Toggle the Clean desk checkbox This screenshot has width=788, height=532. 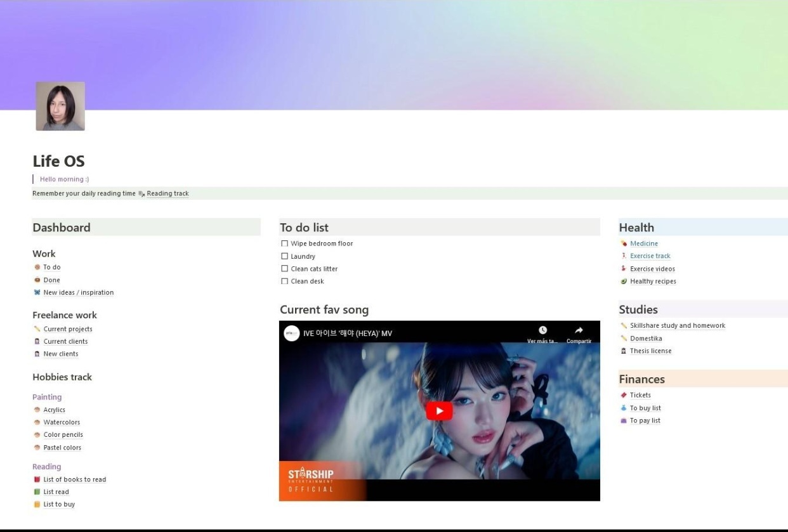pos(284,282)
